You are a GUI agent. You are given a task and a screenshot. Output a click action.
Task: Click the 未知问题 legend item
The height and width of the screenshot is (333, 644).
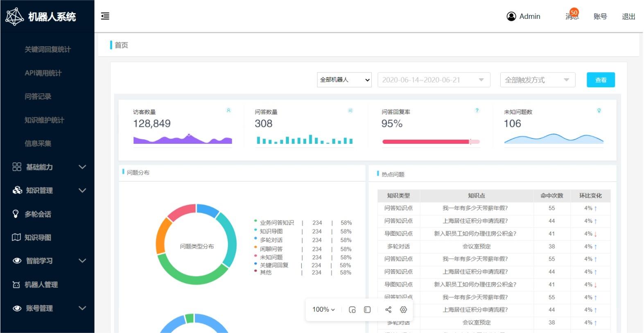(x=271, y=257)
